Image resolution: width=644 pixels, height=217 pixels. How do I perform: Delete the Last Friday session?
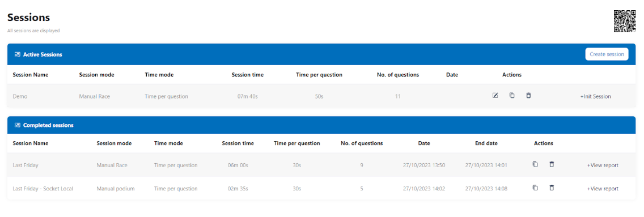point(552,164)
